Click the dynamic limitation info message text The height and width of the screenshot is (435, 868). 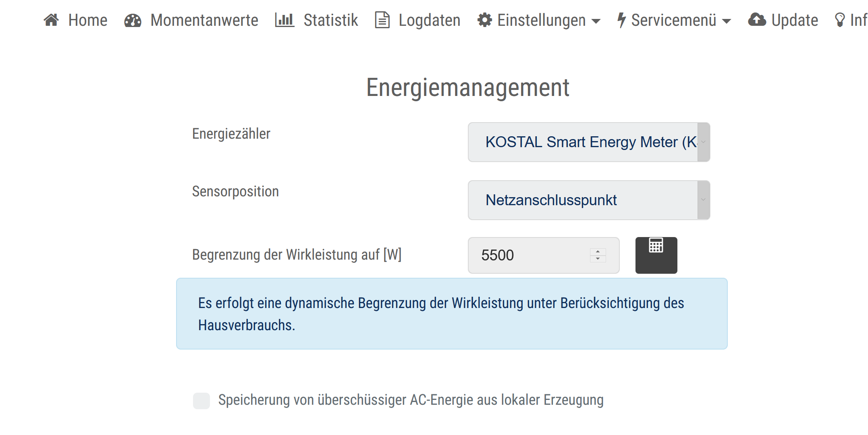pos(441,314)
